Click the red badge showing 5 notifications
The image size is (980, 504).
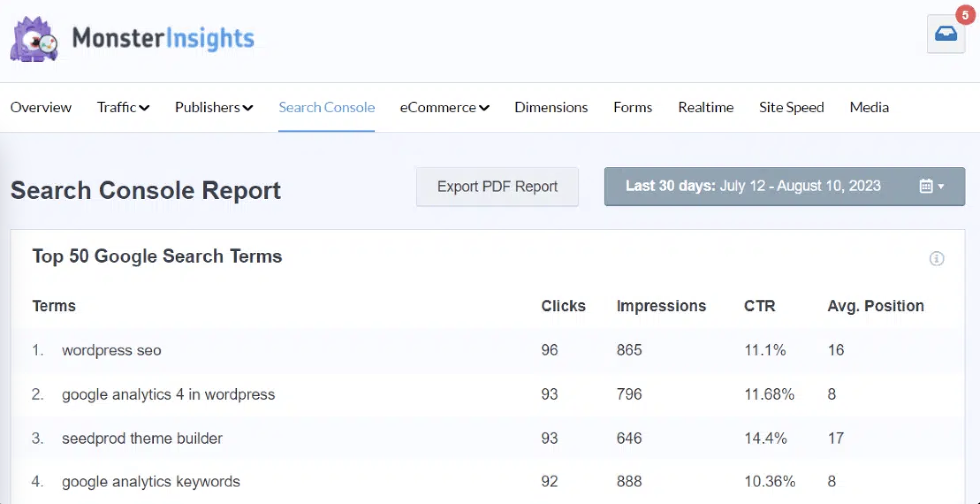(x=966, y=15)
